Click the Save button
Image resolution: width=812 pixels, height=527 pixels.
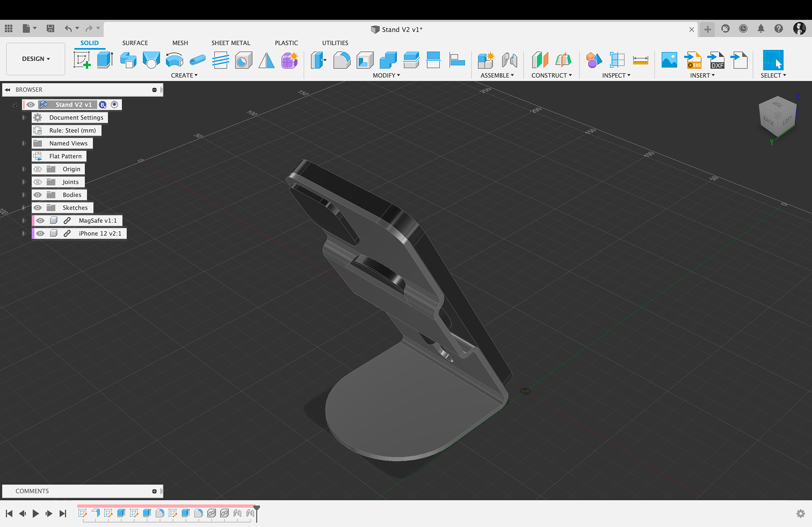pos(50,28)
